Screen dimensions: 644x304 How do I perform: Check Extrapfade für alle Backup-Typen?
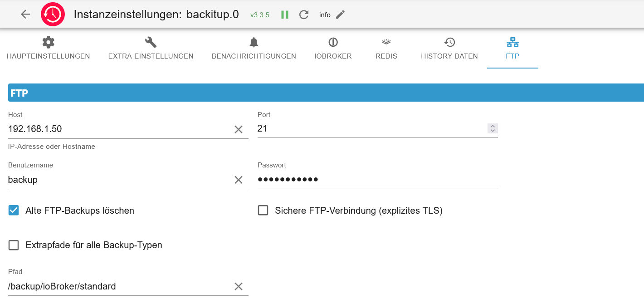pyautogui.click(x=14, y=245)
